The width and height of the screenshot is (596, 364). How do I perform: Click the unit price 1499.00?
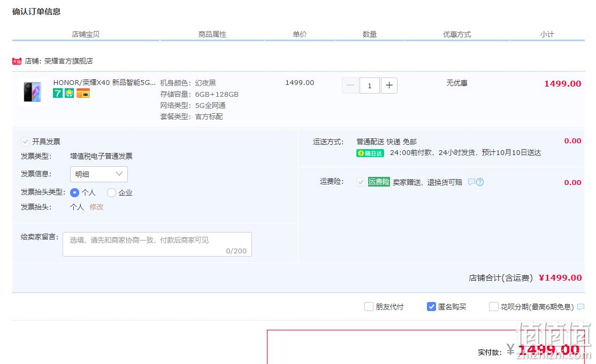[300, 83]
